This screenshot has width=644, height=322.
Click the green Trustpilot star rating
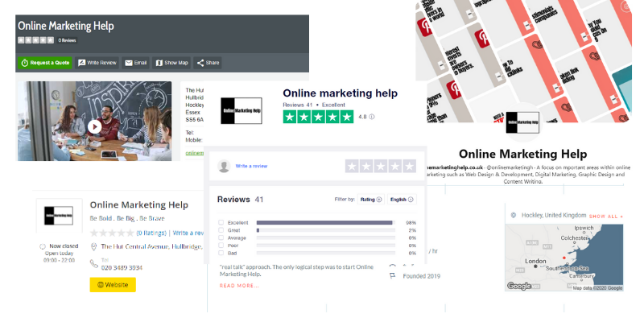(x=318, y=117)
